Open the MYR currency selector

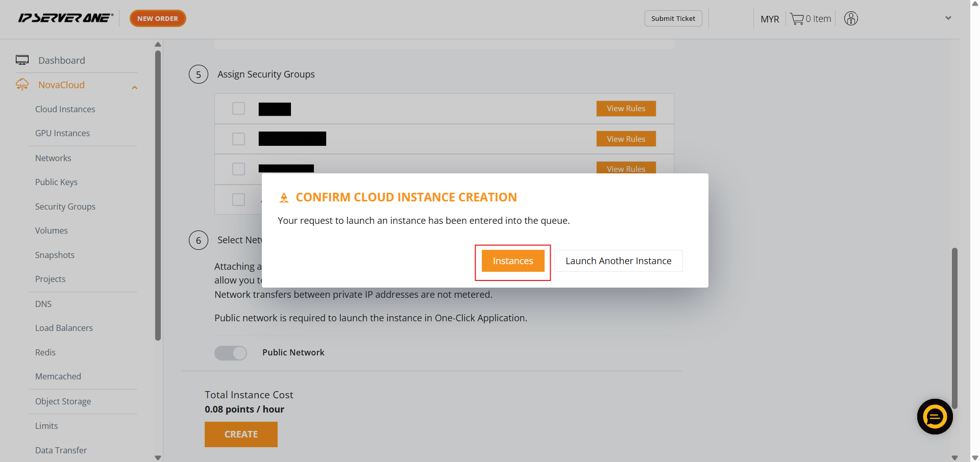point(769,19)
